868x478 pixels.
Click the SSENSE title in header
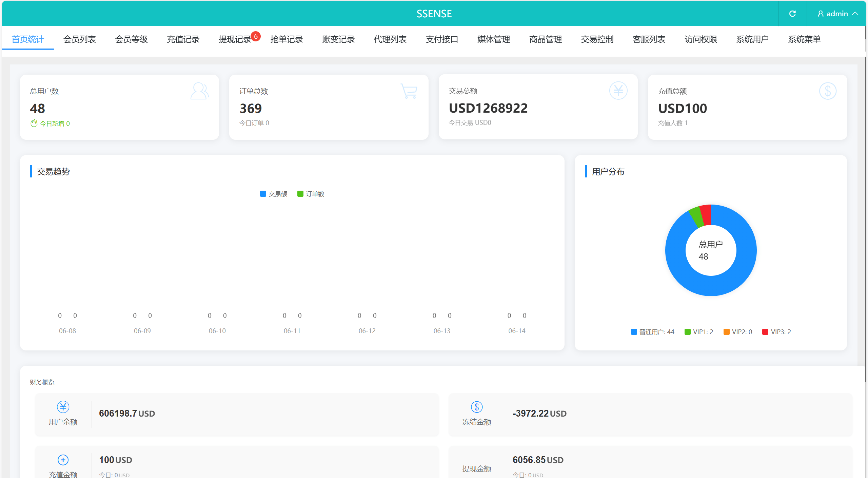[434, 14]
